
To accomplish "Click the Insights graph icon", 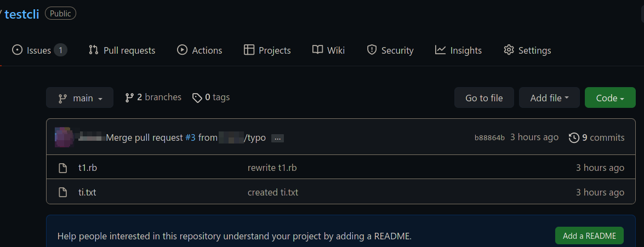I will 440,50.
